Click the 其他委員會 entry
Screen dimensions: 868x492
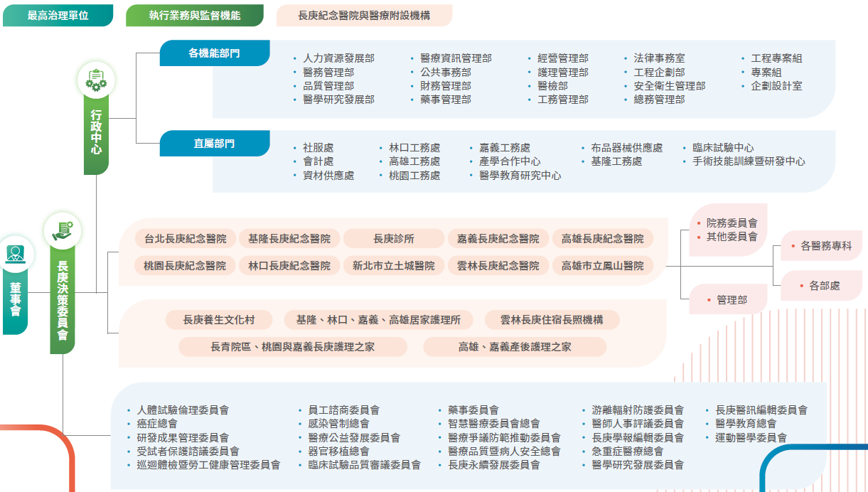[732, 237]
